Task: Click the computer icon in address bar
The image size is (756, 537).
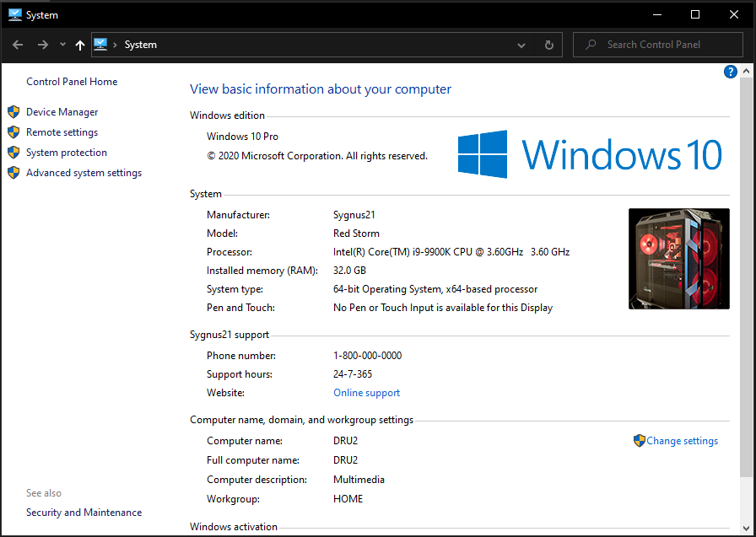Action: click(100, 45)
